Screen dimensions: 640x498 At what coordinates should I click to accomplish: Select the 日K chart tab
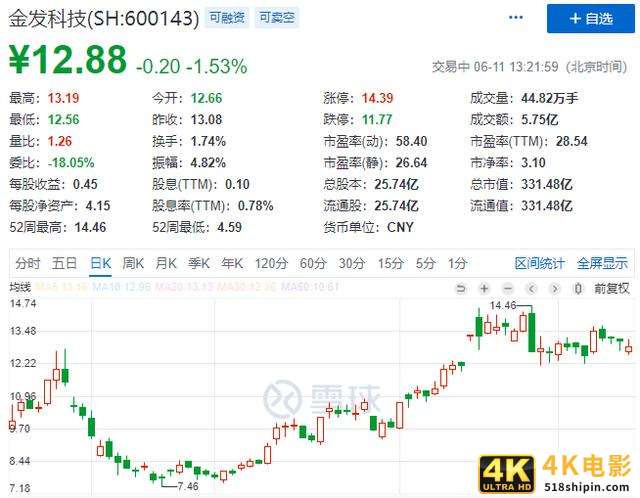tap(100, 263)
